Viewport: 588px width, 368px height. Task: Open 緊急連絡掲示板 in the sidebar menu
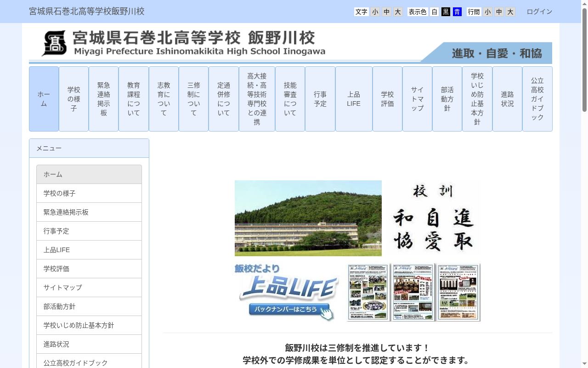point(89,212)
